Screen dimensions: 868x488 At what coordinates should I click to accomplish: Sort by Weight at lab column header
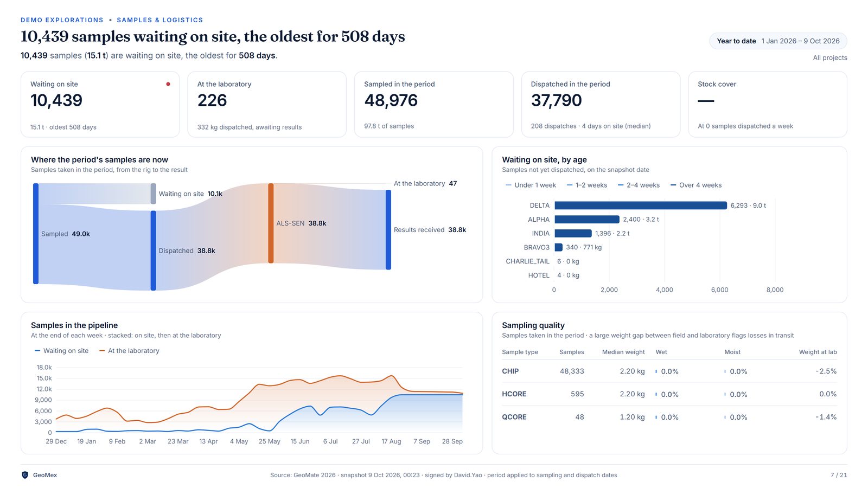tap(818, 352)
